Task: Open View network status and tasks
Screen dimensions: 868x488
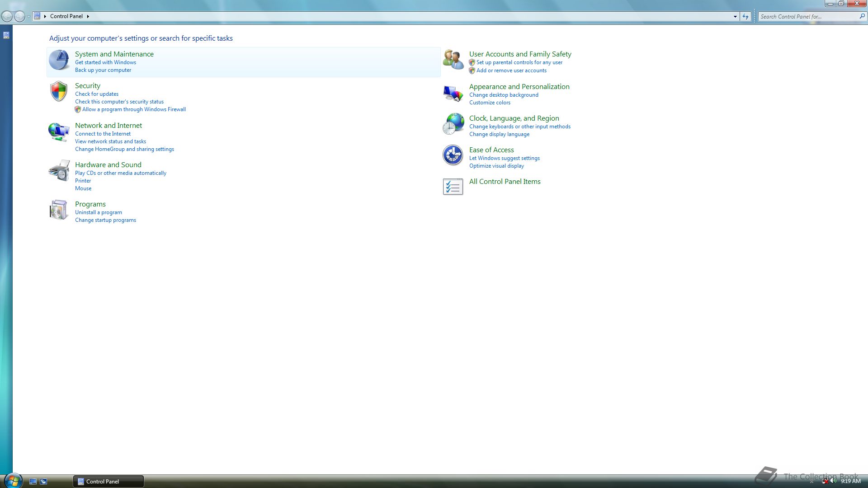Action: [x=110, y=141]
